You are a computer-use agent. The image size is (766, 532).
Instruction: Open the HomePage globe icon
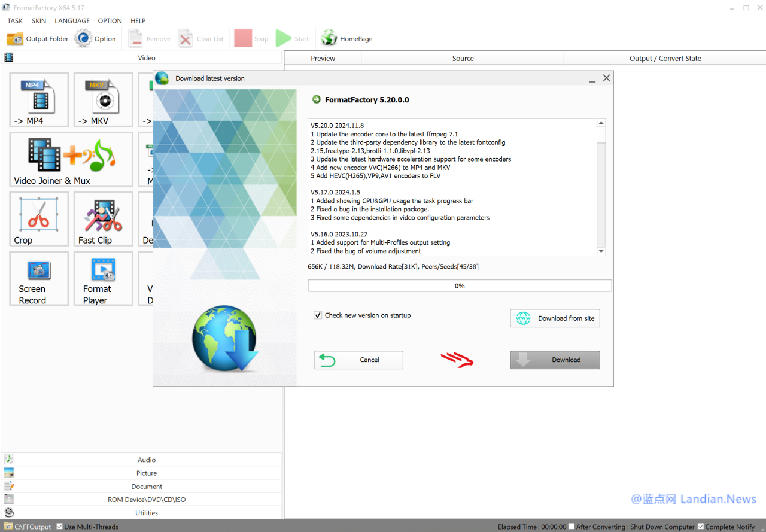329,38
